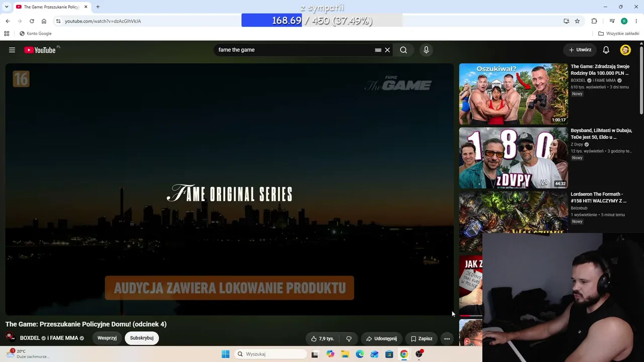Clear the YouTube search box text
The image size is (644, 362).
(387, 50)
